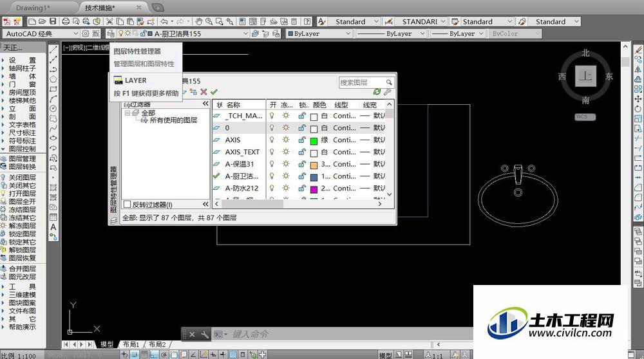This screenshot has width=644, height=359.
Task: Click the delete layer red X
Action: click(x=204, y=92)
